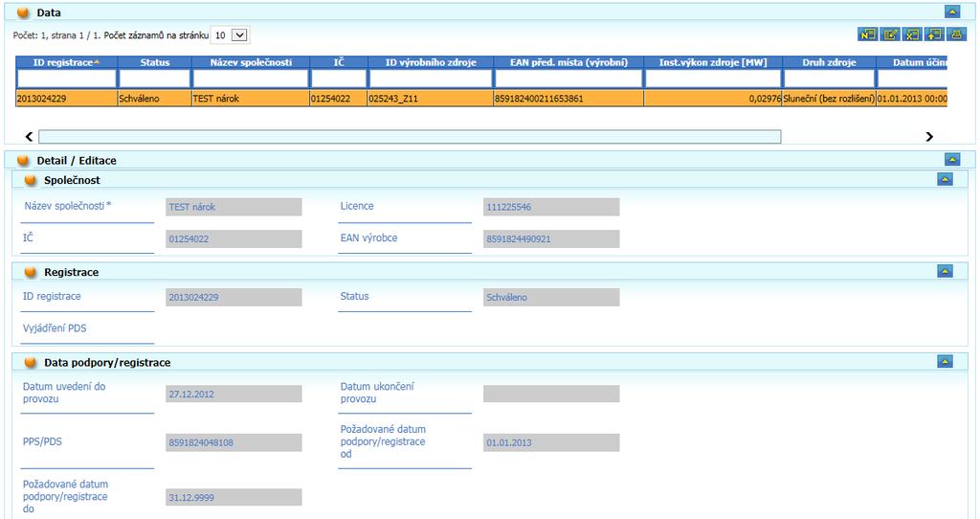This screenshot has width=980, height=519.
Task: Sort by IČ column header
Action: pyautogui.click(x=339, y=62)
